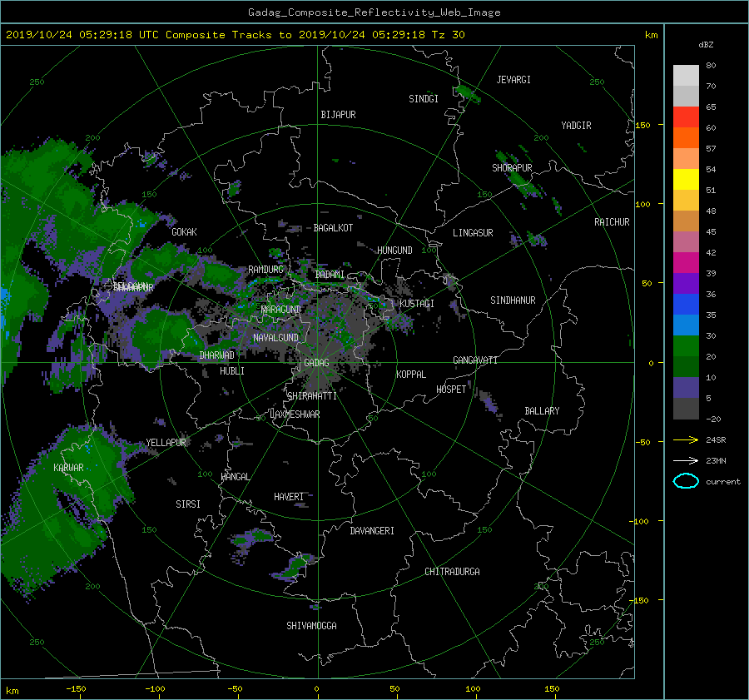This screenshot has height=700, width=749.
Task: Click the RAICHUR city label
Action: [612, 222]
